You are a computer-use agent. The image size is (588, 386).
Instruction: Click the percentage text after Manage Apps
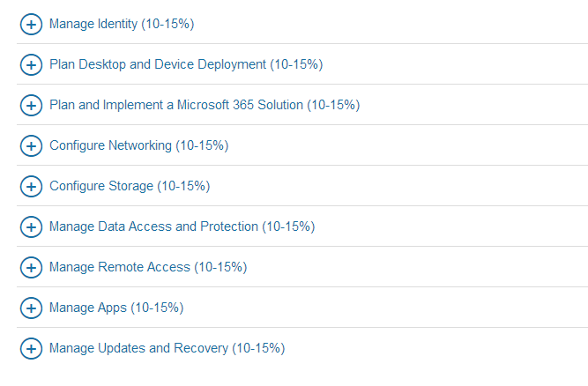tap(157, 308)
